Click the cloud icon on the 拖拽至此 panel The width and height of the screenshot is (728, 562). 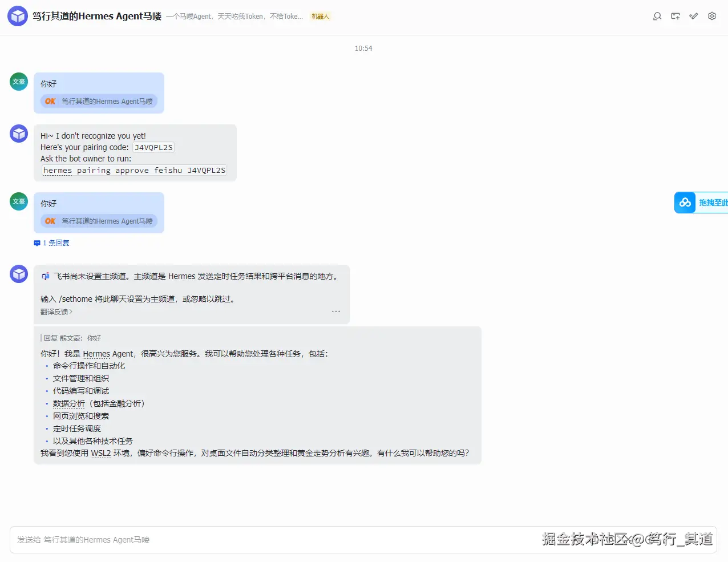click(685, 202)
